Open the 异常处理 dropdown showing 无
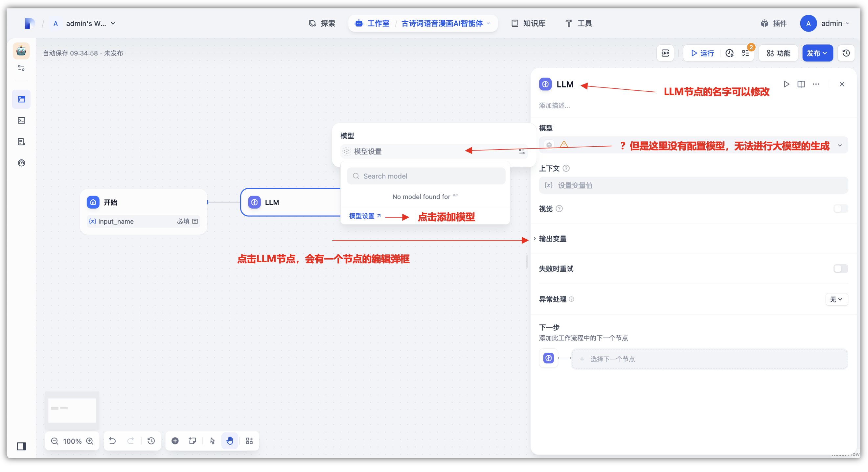The image size is (868, 472). tap(836, 299)
